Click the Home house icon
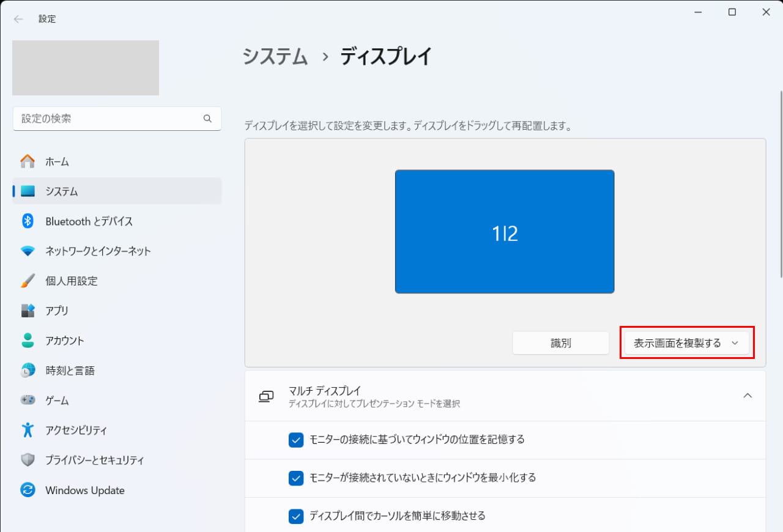 [x=28, y=161]
